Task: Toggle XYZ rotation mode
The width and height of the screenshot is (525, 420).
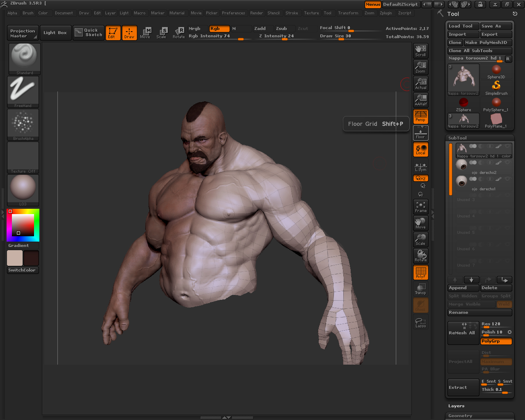Action: (x=421, y=178)
